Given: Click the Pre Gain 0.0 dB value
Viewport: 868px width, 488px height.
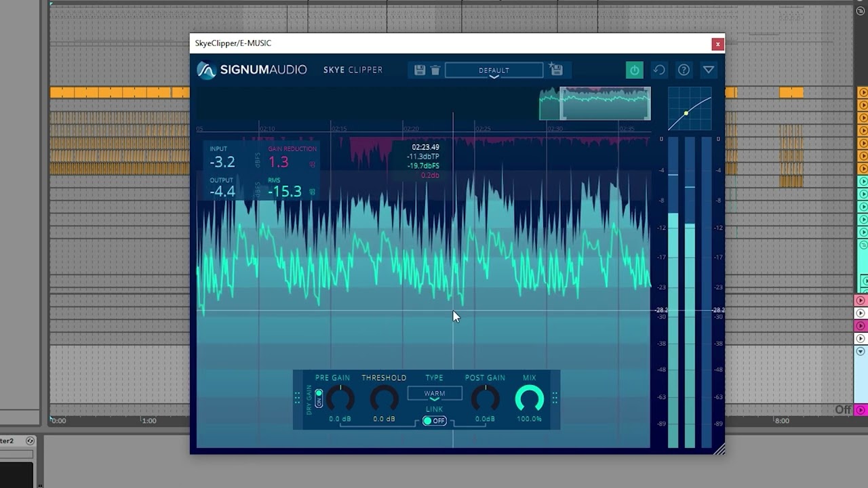Looking at the screenshot, I should point(340,419).
